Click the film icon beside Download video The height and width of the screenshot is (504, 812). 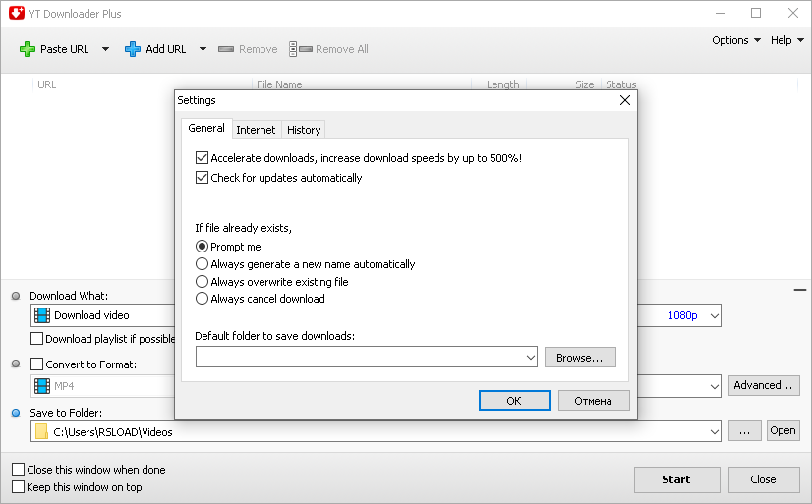click(x=41, y=315)
